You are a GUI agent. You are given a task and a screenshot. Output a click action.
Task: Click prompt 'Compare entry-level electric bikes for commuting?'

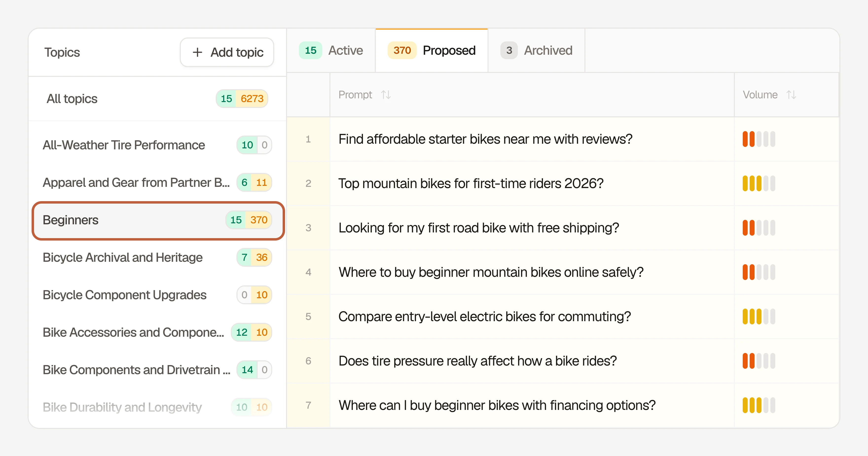[x=485, y=316]
